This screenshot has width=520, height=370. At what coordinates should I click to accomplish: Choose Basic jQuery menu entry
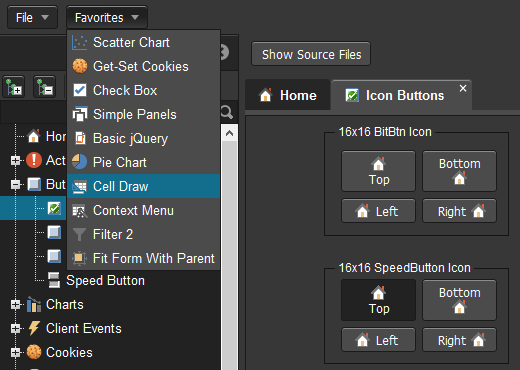click(x=143, y=138)
